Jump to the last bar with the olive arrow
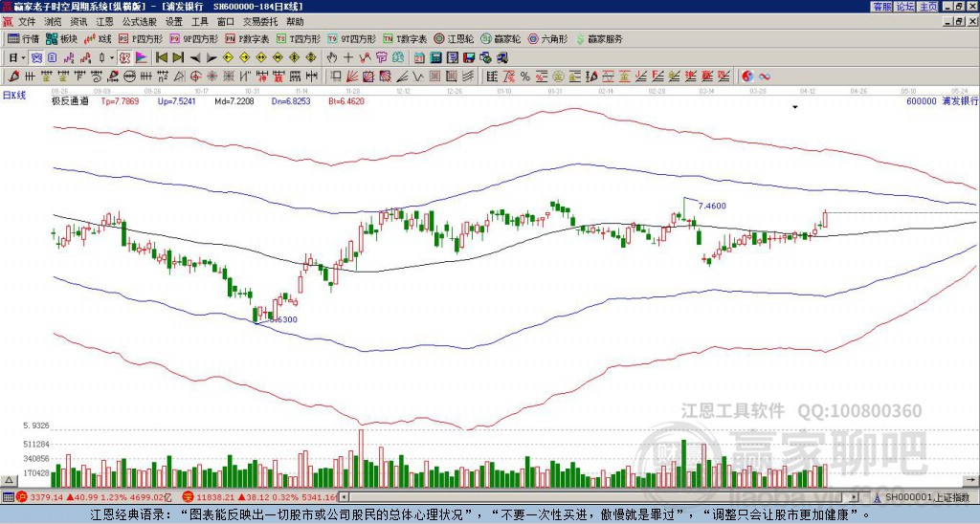Image resolution: width=980 pixels, height=524 pixels. tap(178, 58)
